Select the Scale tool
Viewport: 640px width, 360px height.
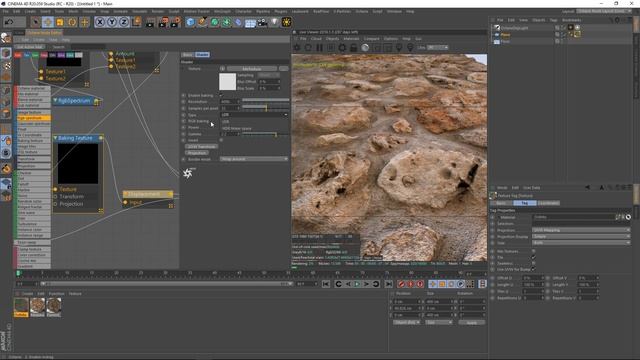tap(60, 22)
